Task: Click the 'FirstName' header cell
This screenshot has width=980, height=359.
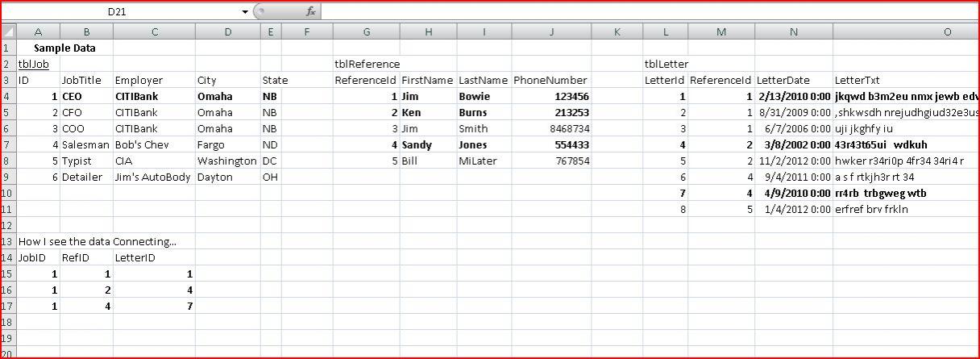Action: click(428, 81)
